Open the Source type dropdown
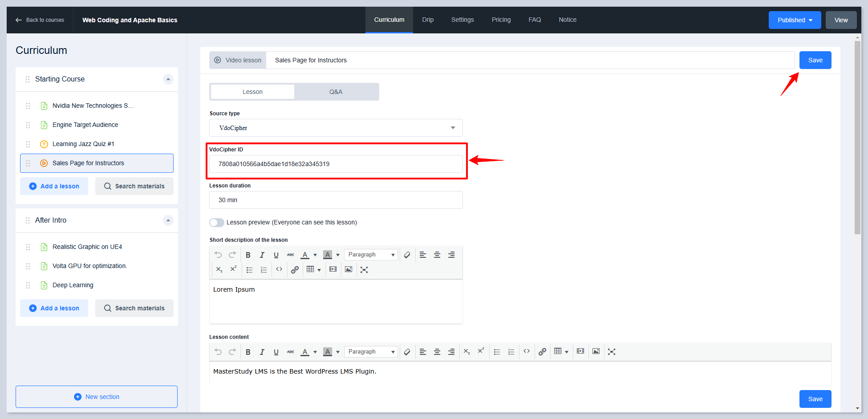Screen dimensions: 868x419 (336, 128)
